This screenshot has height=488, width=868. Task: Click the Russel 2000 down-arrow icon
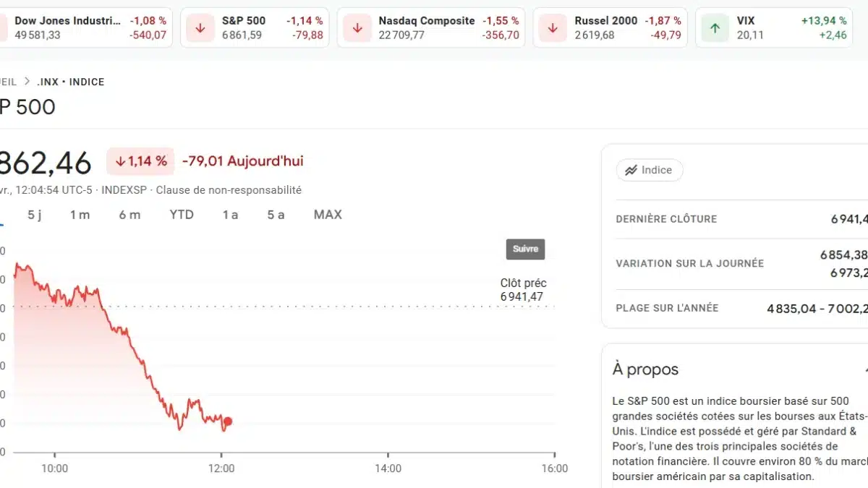552,27
